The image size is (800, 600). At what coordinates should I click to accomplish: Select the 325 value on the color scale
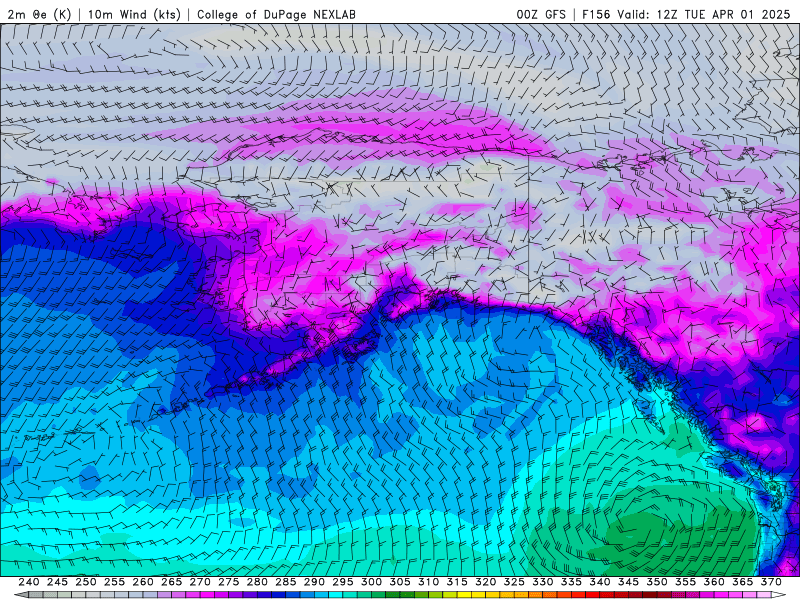(x=514, y=582)
